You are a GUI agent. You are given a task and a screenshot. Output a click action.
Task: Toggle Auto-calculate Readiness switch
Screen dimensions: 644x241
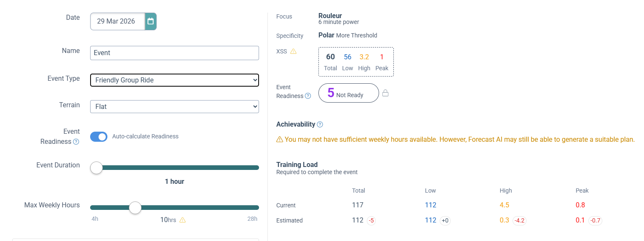coord(99,136)
